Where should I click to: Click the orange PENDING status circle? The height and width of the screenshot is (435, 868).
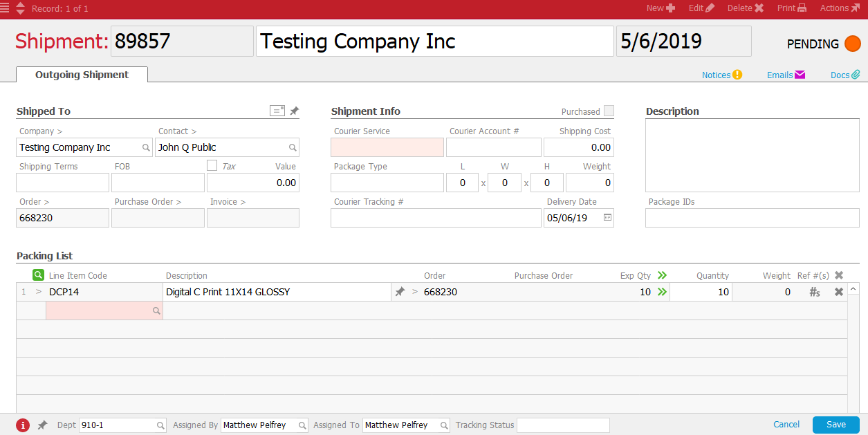coord(852,44)
